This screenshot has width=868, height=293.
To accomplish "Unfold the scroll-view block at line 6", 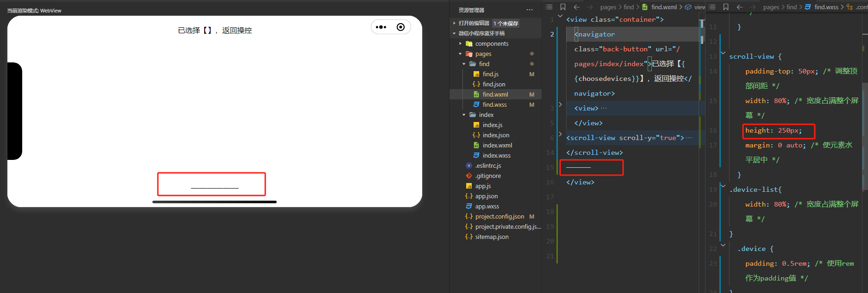I will (x=560, y=134).
